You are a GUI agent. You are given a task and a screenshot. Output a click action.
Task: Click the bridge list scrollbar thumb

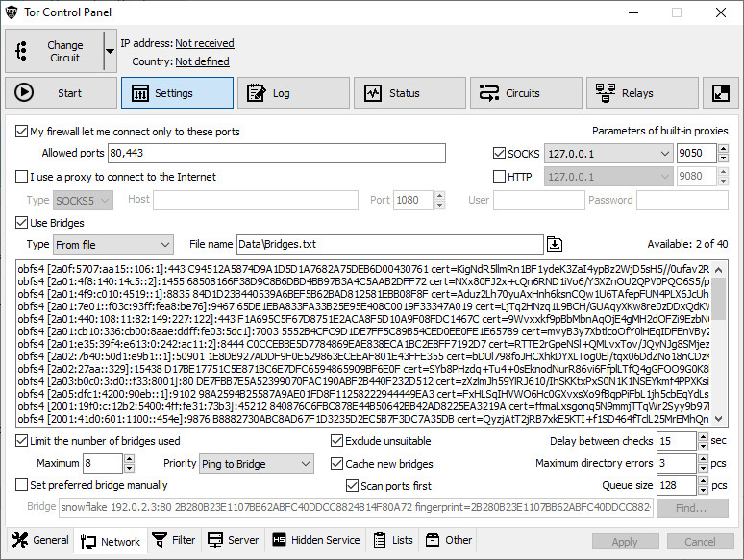[718, 299]
